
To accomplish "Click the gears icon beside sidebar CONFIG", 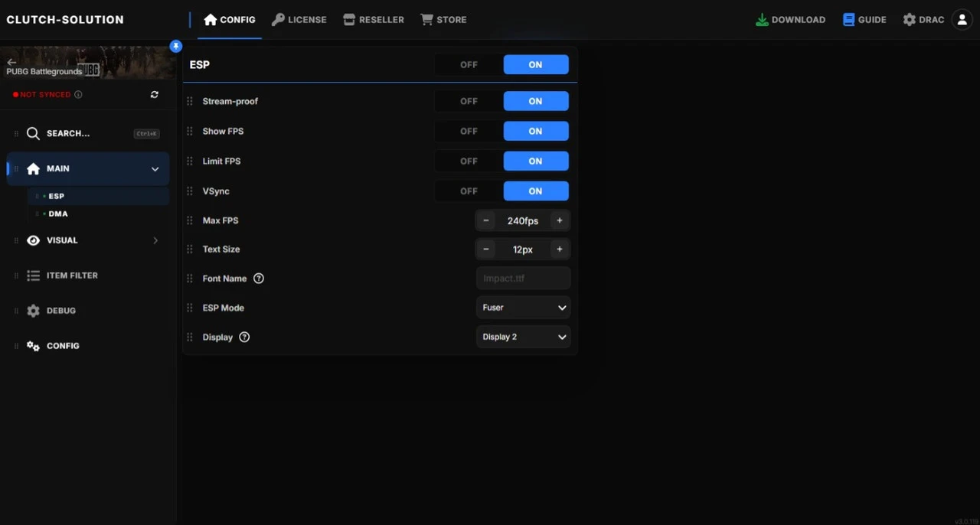I will coord(33,346).
